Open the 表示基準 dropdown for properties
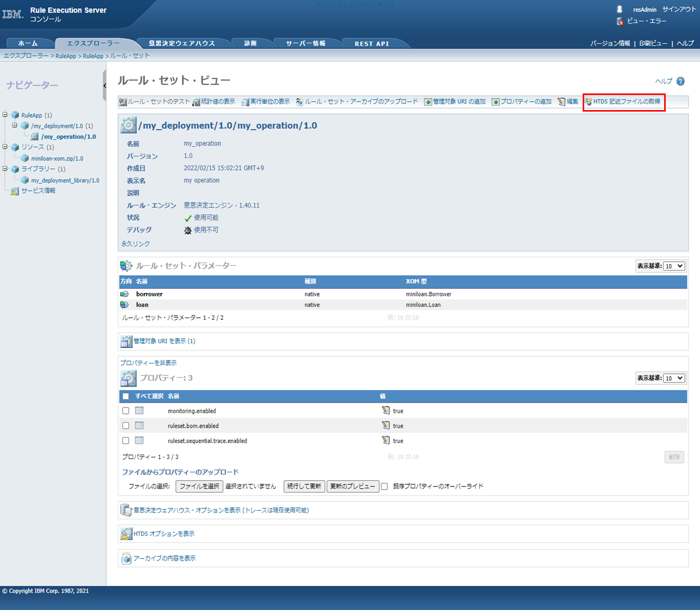 coord(675,378)
